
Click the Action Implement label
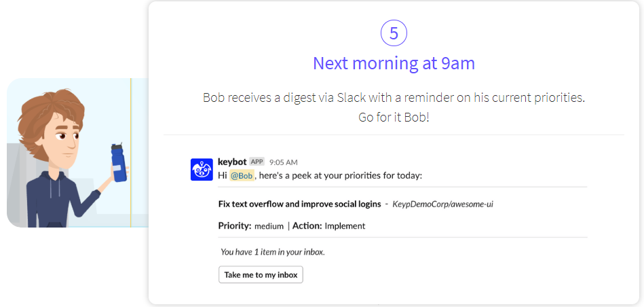click(328, 225)
